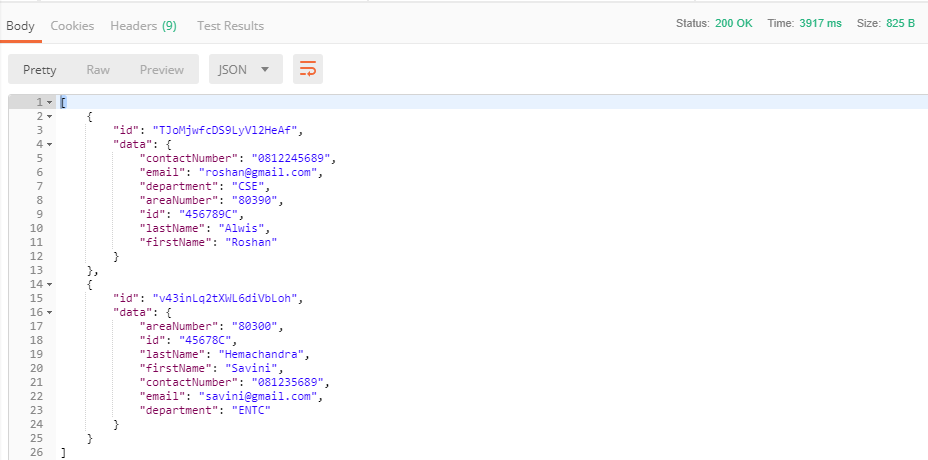The image size is (928, 460).
Task: Collapse the data object at line 16
Action: point(50,312)
